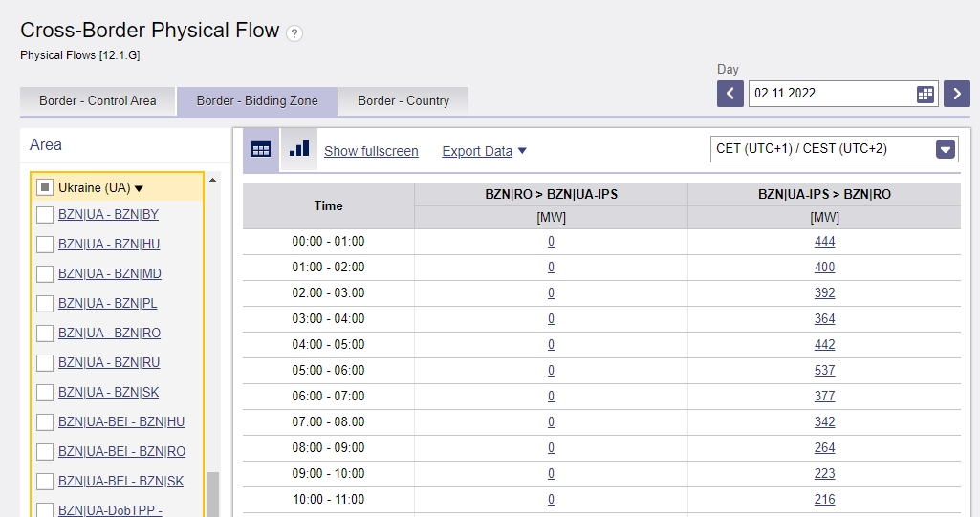This screenshot has height=517, width=980.
Task: Switch to table view icon
Action: click(x=261, y=149)
